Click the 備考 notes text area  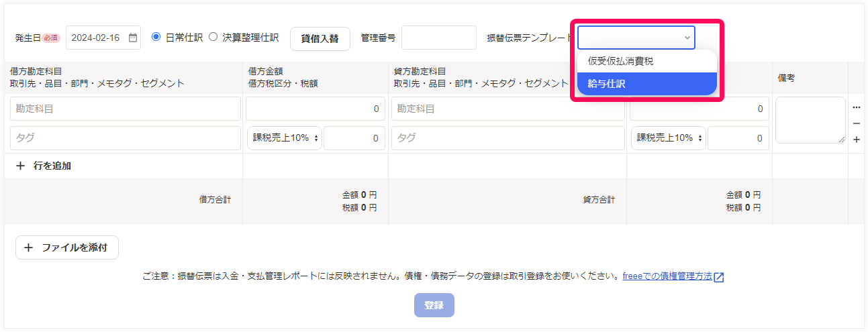[x=811, y=120]
